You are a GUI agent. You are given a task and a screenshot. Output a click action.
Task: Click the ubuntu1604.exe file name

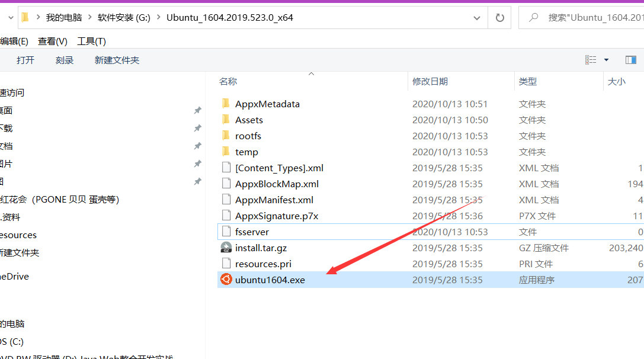270,280
